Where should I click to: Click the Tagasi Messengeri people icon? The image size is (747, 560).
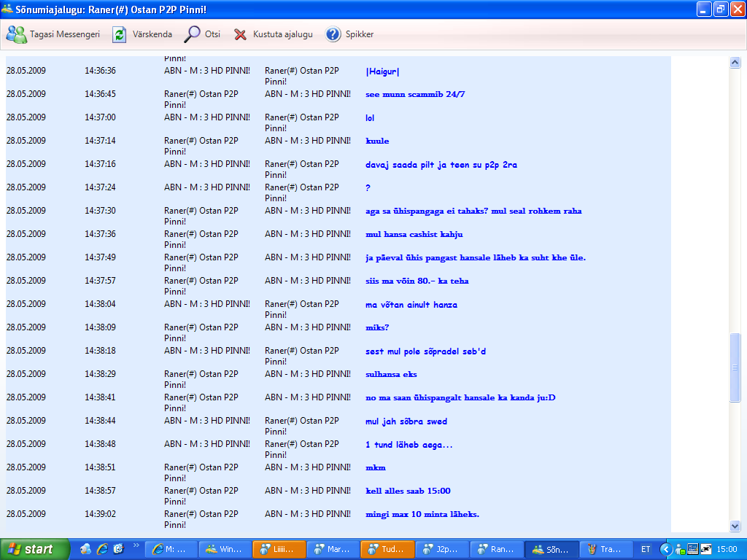point(16,34)
